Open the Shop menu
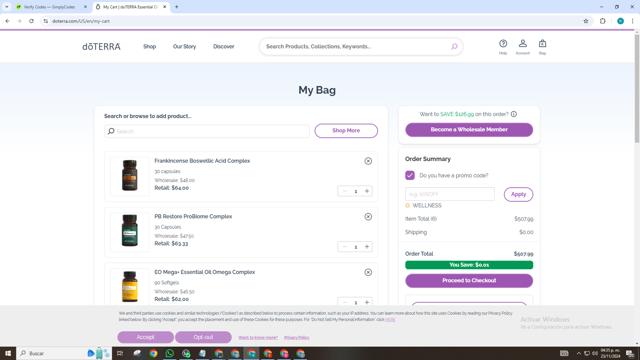This screenshot has height=360, width=640. point(149,47)
